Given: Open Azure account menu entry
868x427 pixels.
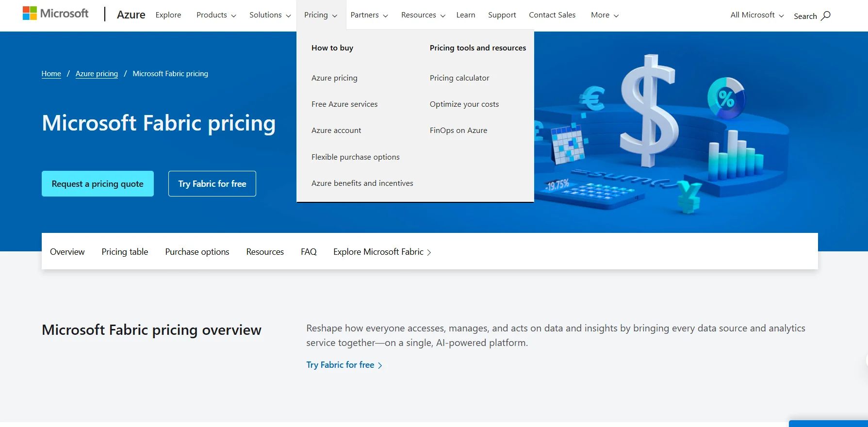Looking at the screenshot, I should pyautogui.click(x=336, y=131).
